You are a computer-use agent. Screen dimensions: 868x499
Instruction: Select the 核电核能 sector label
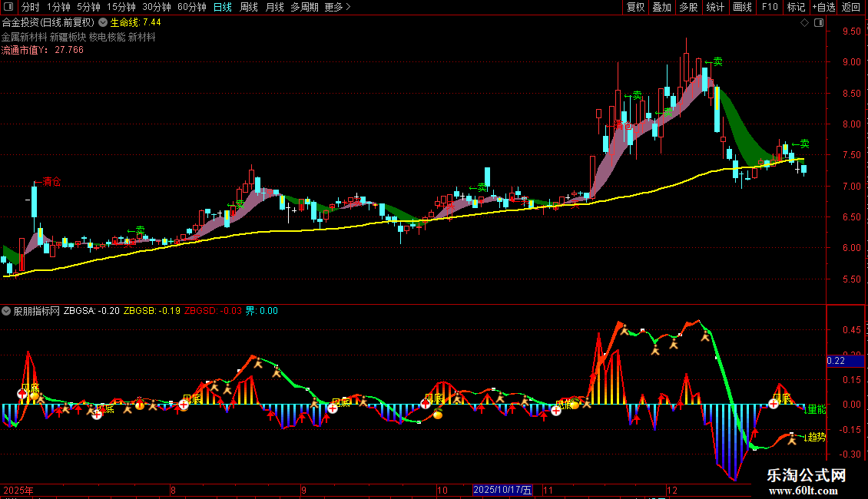[x=108, y=37]
